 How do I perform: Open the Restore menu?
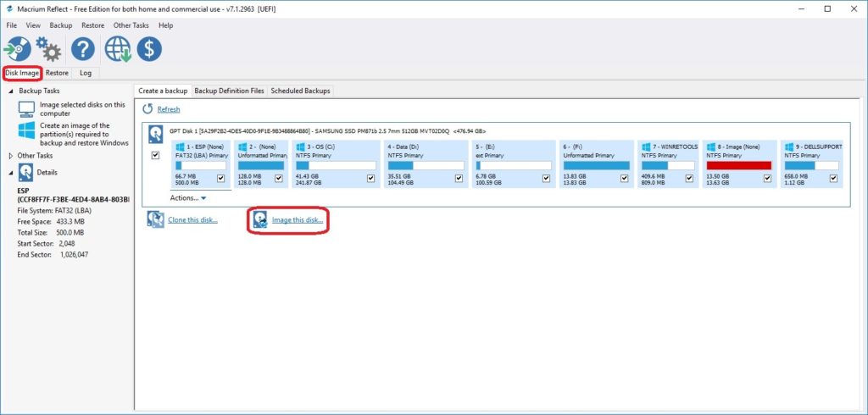(x=92, y=25)
